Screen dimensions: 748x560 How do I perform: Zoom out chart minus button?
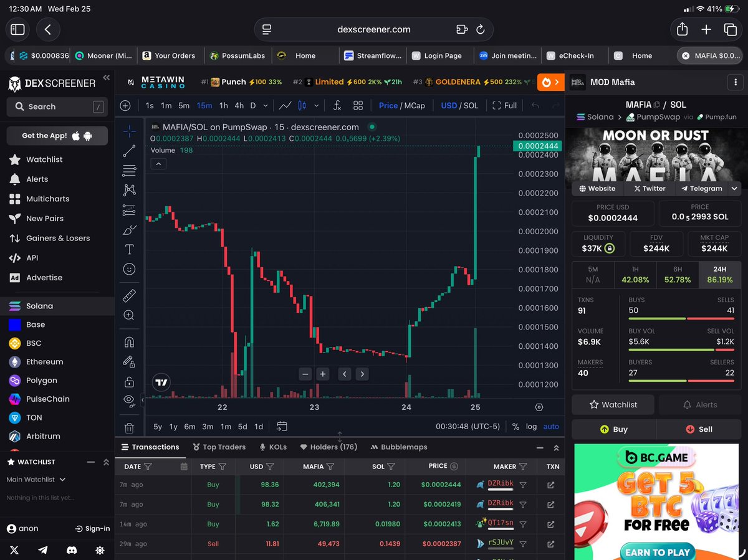pyautogui.click(x=305, y=374)
